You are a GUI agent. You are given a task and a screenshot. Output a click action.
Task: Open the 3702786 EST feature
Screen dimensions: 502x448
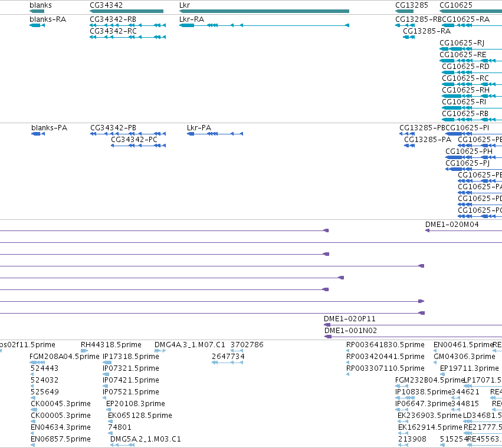point(237,351)
